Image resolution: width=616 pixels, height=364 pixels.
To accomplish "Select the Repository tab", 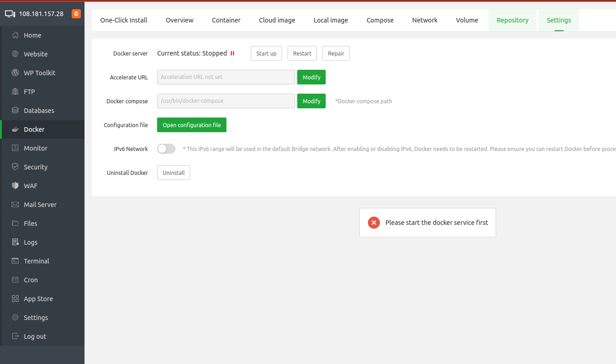I will tap(513, 20).
